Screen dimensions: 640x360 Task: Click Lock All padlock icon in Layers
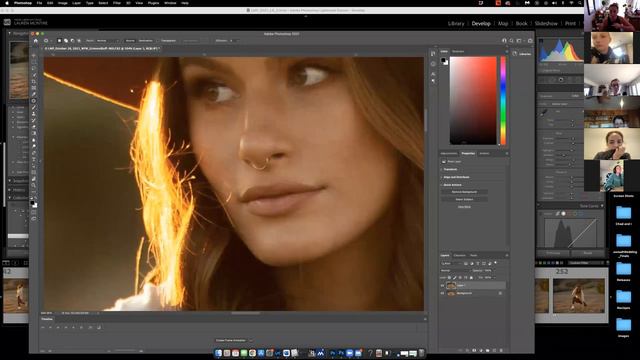(471, 278)
